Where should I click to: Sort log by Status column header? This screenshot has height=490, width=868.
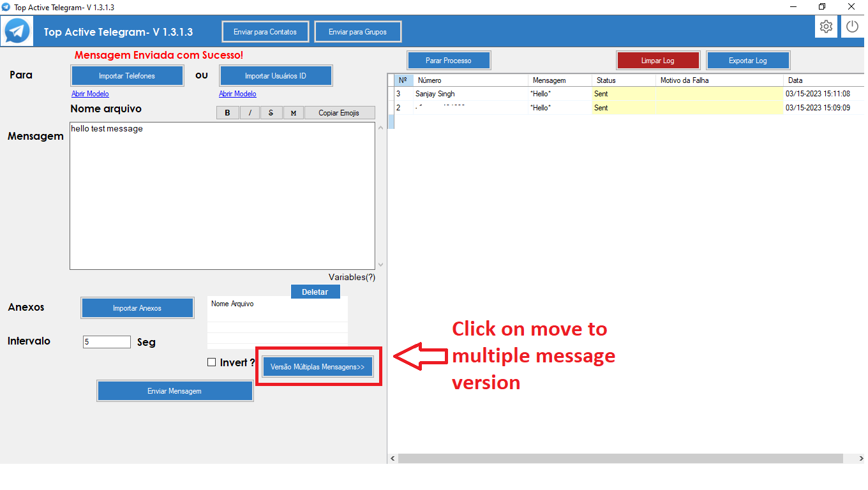click(x=624, y=80)
